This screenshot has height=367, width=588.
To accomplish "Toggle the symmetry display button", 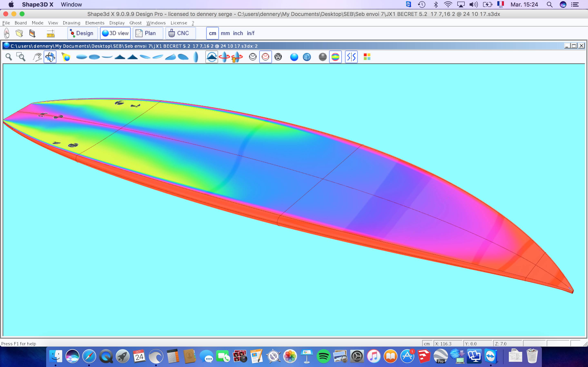I will [x=351, y=57].
